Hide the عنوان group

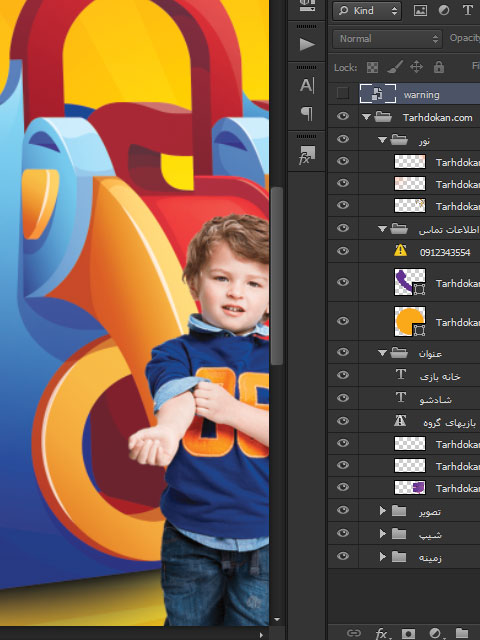pyautogui.click(x=343, y=352)
